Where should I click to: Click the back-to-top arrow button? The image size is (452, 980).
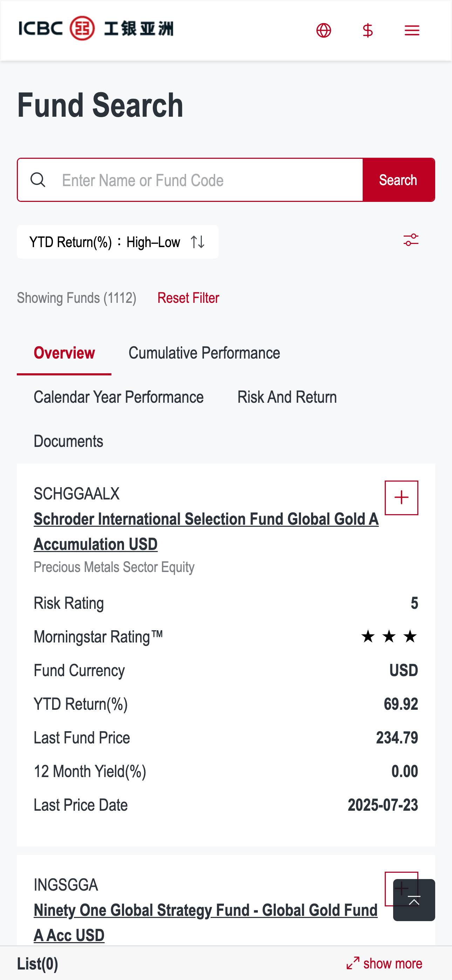(414, 900)
